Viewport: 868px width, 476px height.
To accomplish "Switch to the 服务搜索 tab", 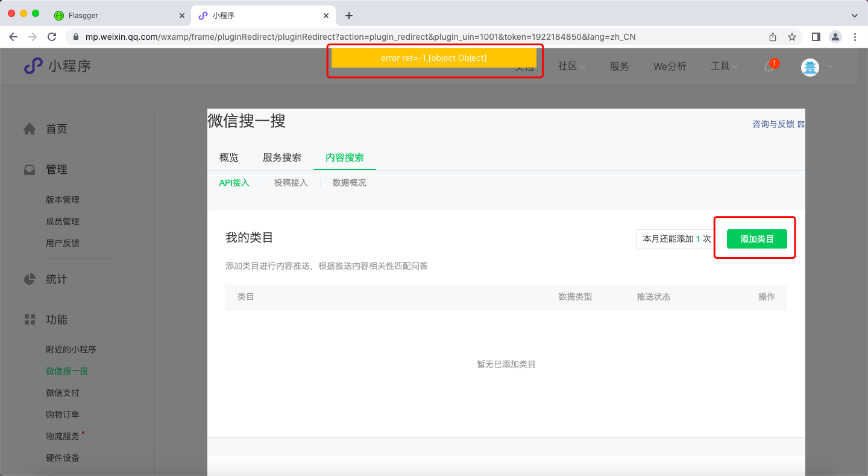I will [282, 157].
